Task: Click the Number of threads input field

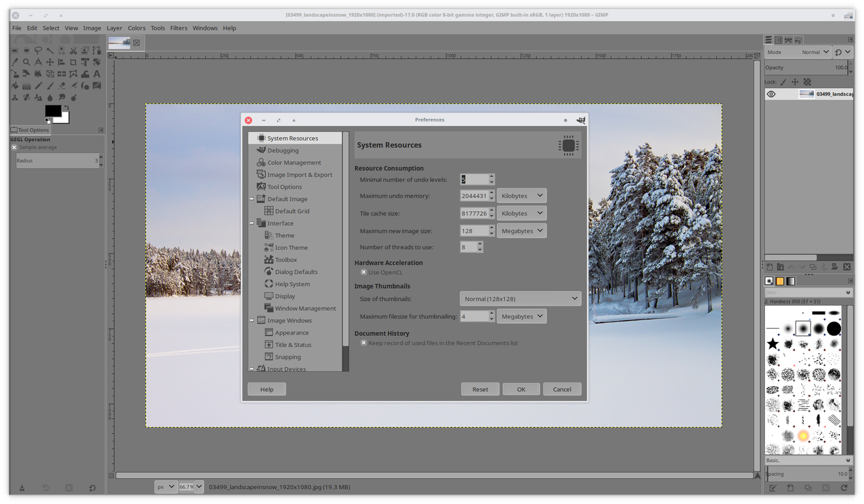Action: 468,248
